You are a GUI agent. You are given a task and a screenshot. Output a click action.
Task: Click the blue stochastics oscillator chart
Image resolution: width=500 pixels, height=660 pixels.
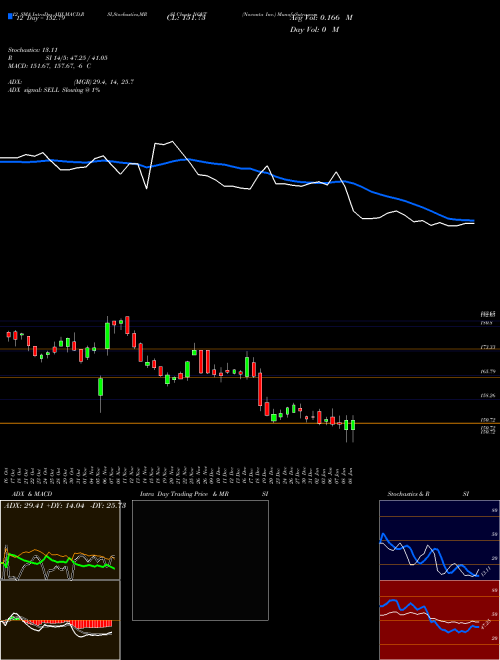439,540
